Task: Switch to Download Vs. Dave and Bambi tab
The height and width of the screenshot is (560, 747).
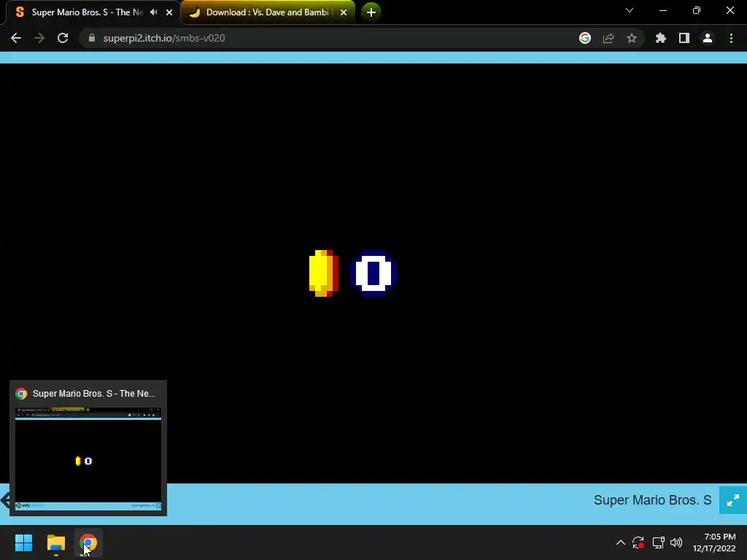Action: (x=267, y=12)
